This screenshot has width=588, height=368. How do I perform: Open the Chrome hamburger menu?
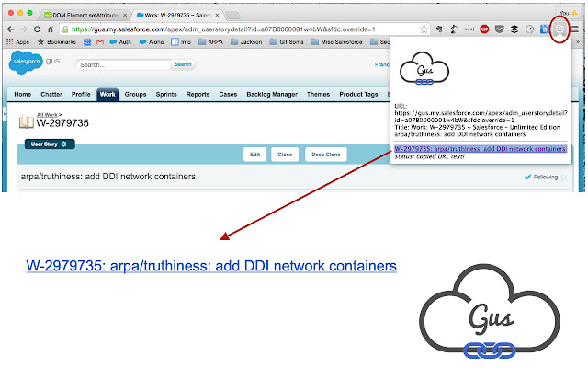pyautogui.click(x=575, y=29)
